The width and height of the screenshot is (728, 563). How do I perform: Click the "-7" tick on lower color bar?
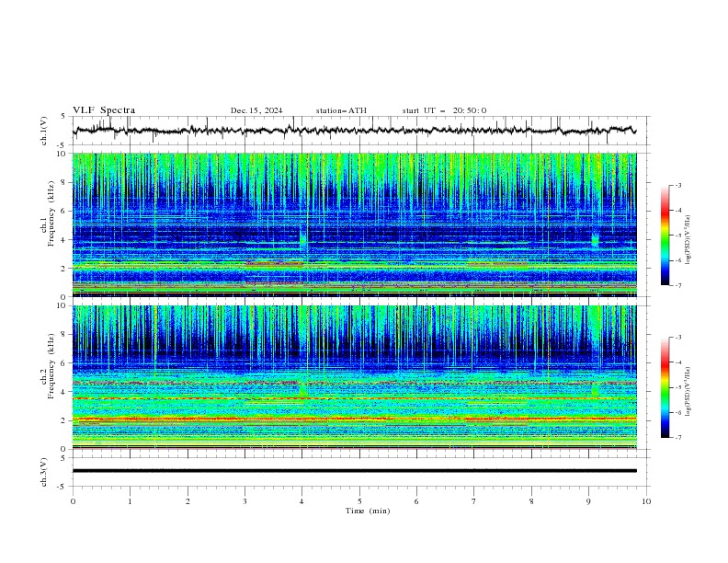point(677,438)
